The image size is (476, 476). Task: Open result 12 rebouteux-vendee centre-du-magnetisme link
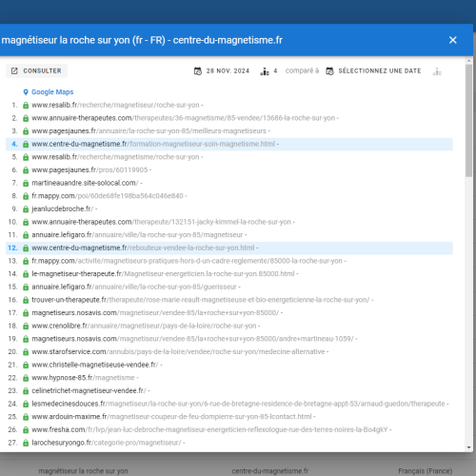point(143,248)
